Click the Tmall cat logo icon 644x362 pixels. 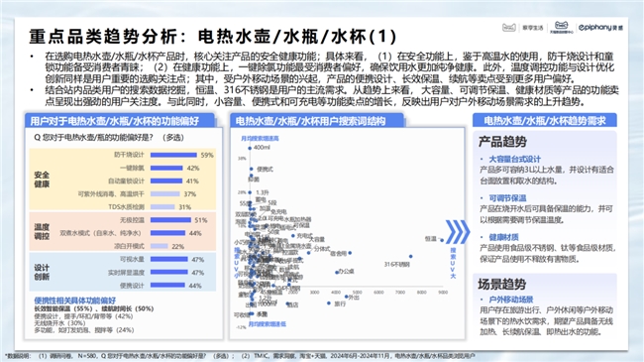[561, 25]
